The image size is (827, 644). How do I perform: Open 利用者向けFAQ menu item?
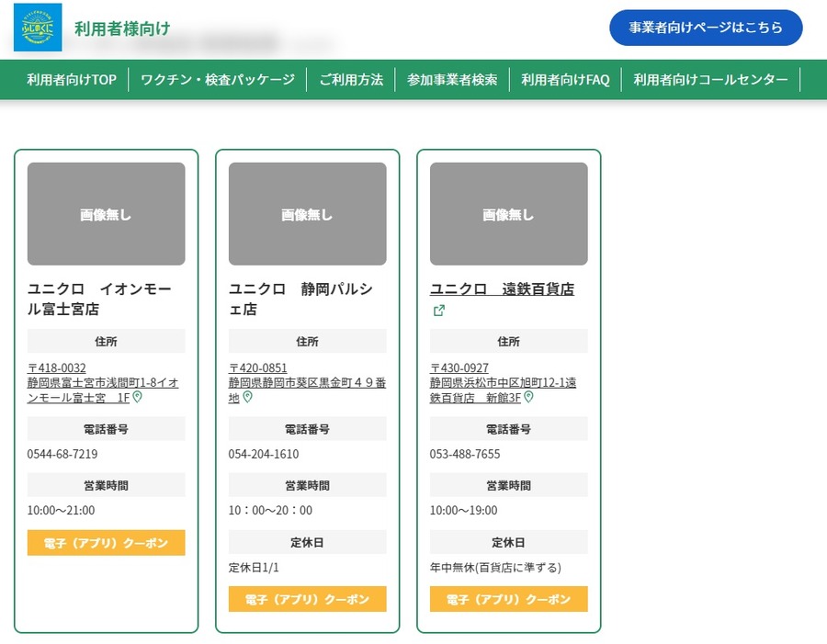[x=565, y=80]
